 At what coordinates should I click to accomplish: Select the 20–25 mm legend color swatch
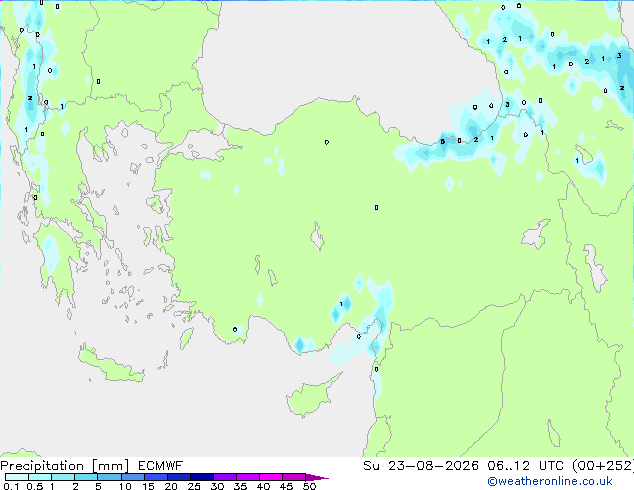[x=178, y=477]
